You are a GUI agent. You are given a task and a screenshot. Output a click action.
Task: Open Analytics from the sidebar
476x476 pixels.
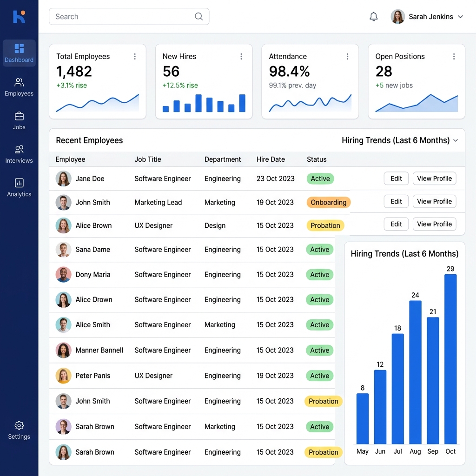point(19,188)
